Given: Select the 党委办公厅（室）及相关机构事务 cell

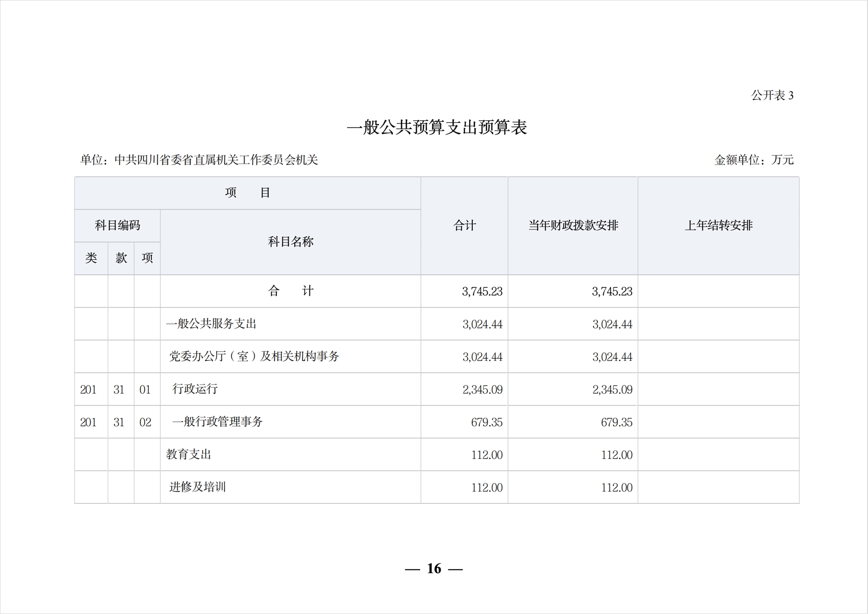Looking at the screenshot, I should (x=254, y=357).
